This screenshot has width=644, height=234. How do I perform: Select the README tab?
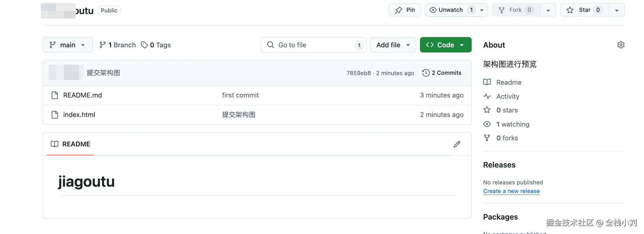tap(71, 144)
